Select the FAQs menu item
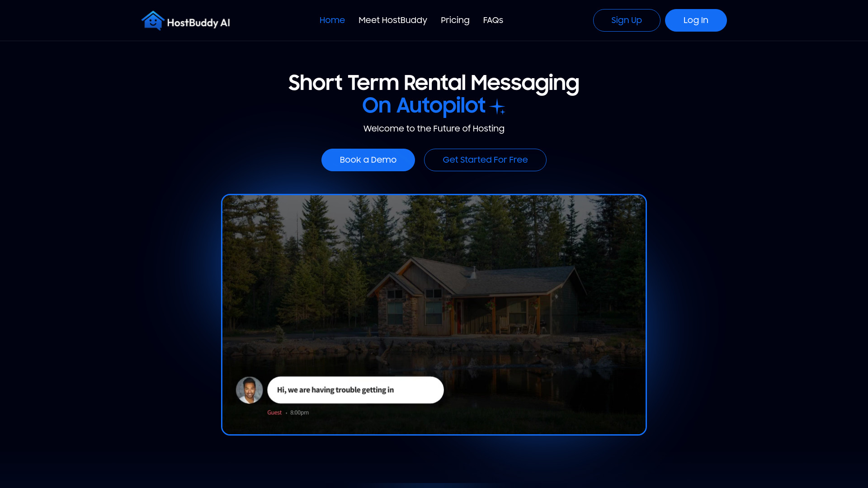The image size is (868, 488). (492, 20)
